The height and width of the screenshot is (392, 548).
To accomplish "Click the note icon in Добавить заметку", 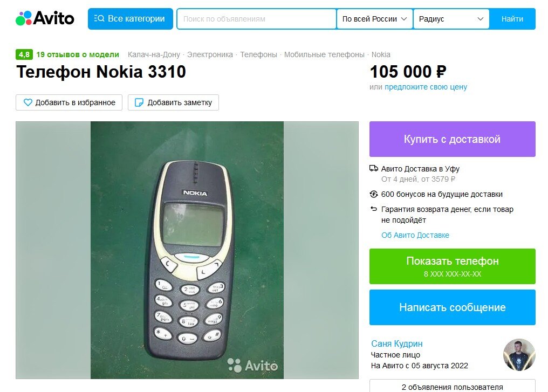I will (139, 102).
